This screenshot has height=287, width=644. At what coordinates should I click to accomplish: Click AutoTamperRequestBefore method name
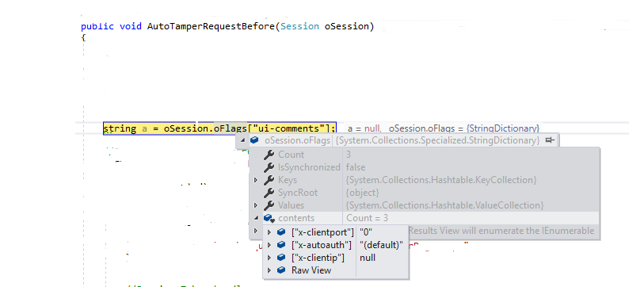[211, 26]
